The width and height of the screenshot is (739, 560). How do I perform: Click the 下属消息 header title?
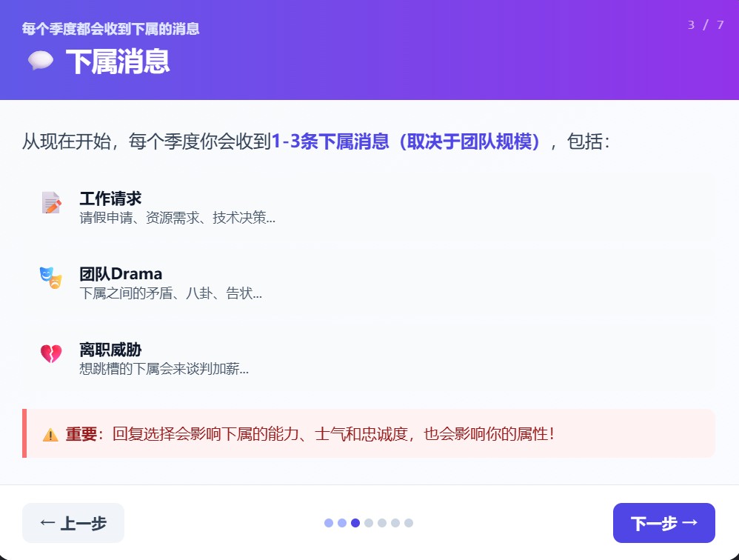[x=118, y=61]
